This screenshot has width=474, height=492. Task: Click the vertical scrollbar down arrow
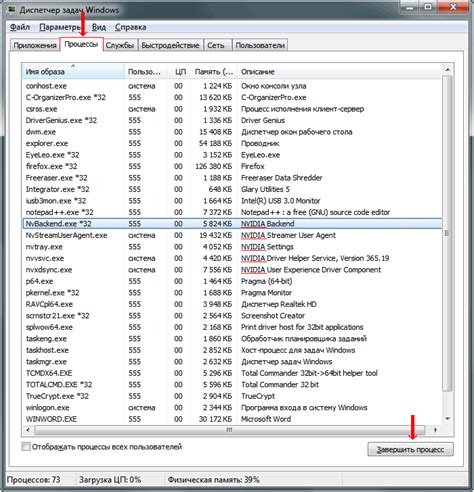pos(447,419)
